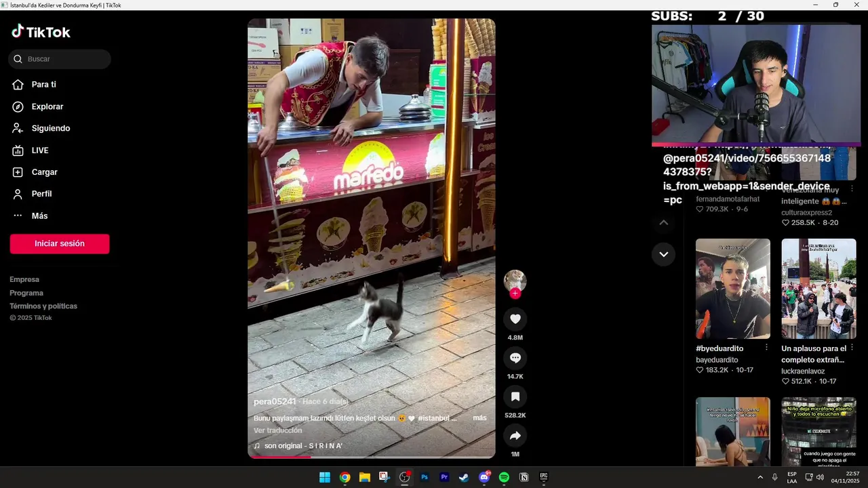Screen dimensions: 868x488
Task: Open the Programa footer link
Action: [x=26, y=293]
